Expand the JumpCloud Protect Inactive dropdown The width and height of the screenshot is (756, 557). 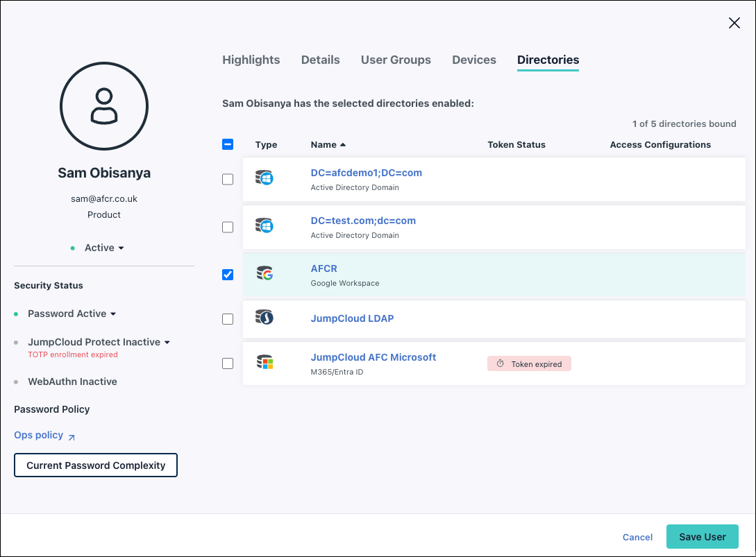(99, 342)
